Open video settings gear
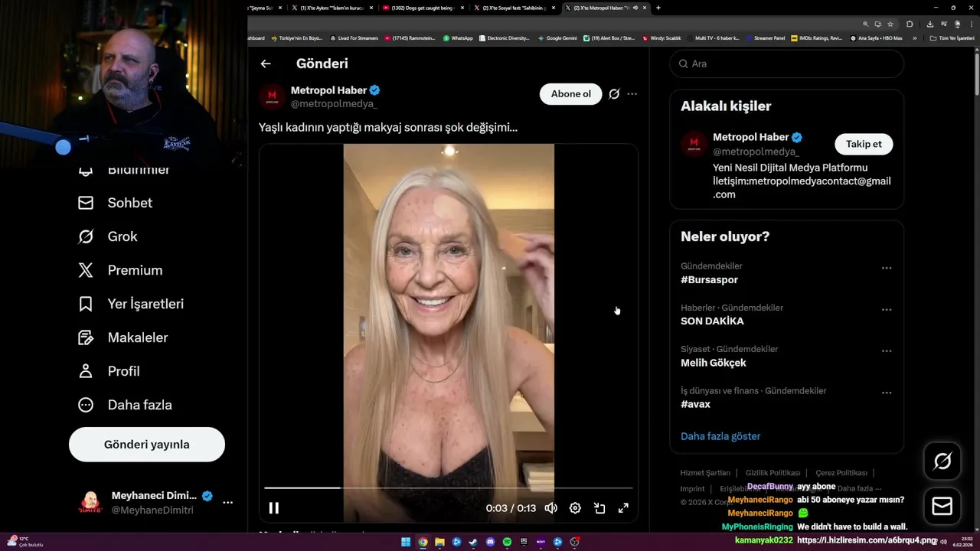 [575, 508]
